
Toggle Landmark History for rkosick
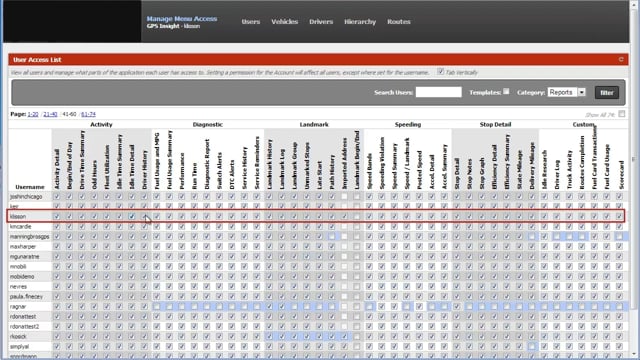[x=269, y=336]
